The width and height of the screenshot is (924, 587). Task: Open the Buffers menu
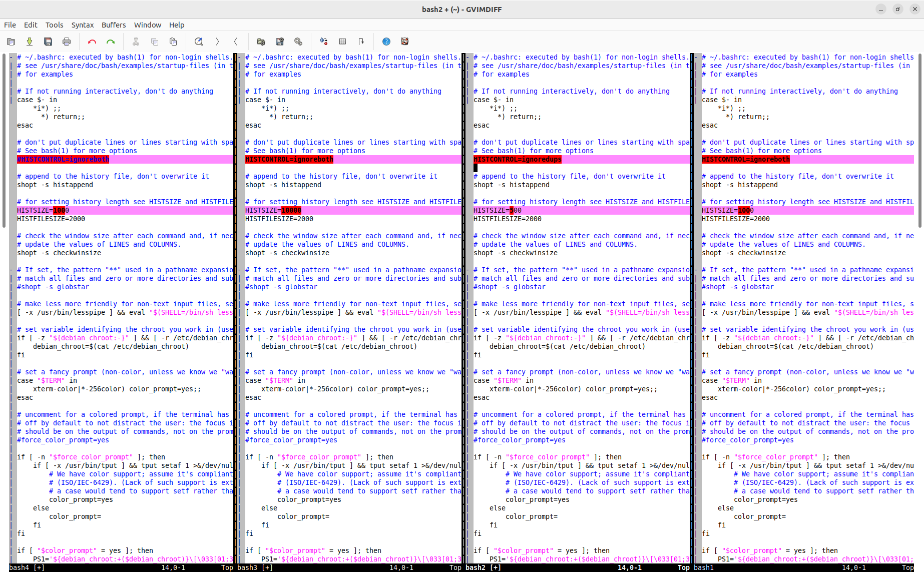[x=114, y=25]
